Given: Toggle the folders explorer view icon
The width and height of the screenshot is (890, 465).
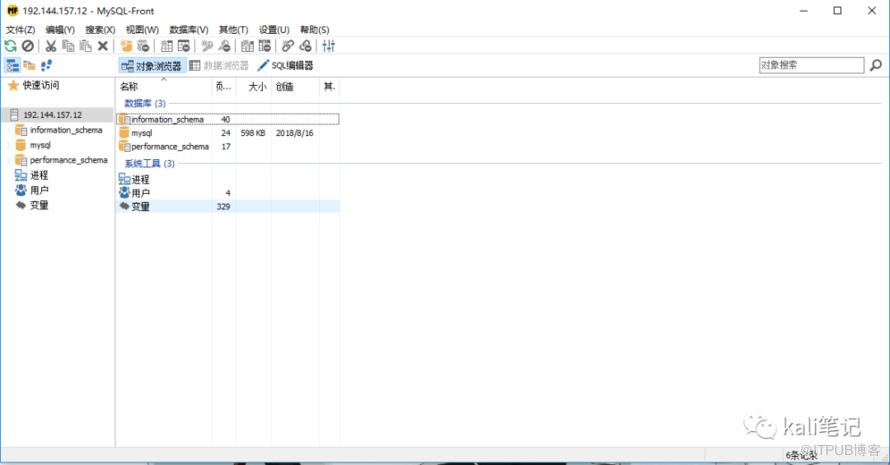Looking at the screenshot, I should pos(29,65).
